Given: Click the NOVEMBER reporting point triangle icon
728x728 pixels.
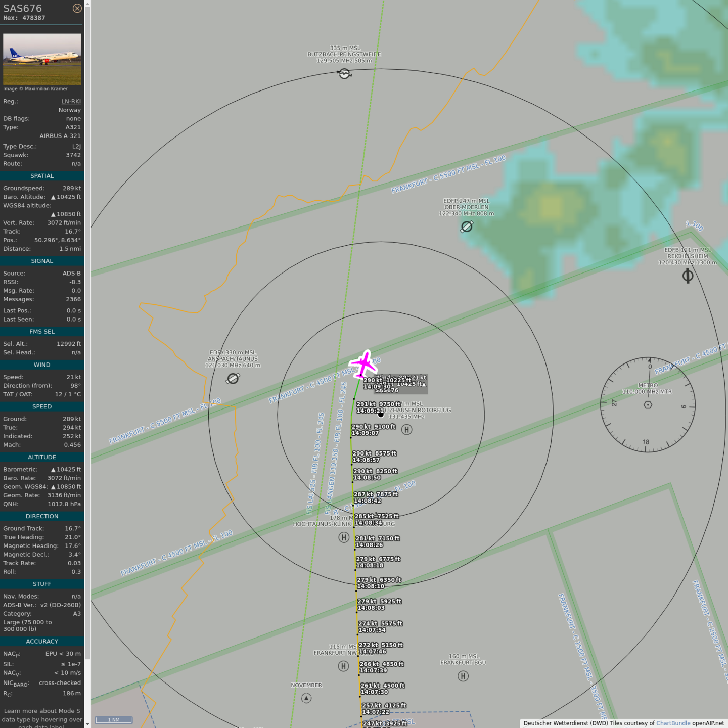Looking at the screenshot, I should tap(306, 698).
